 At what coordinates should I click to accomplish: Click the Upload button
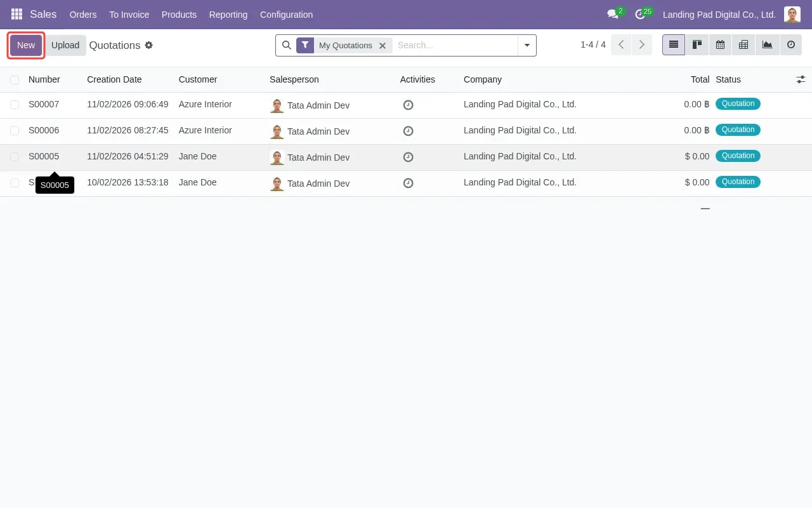65,45
